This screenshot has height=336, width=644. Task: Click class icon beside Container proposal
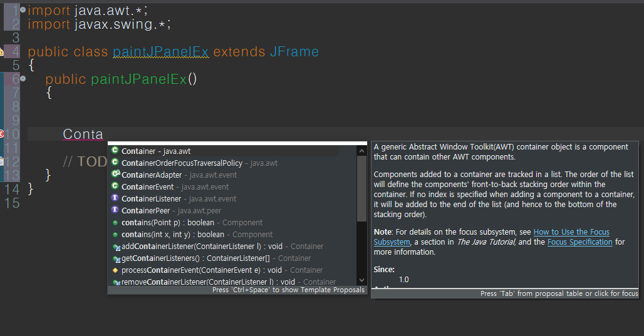tap(115, 150)
